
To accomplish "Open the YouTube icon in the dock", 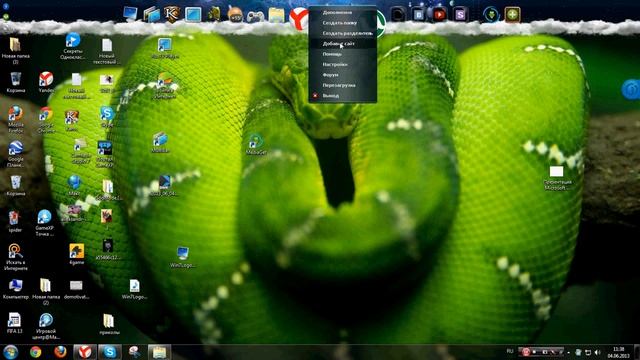I will (439, 15).
